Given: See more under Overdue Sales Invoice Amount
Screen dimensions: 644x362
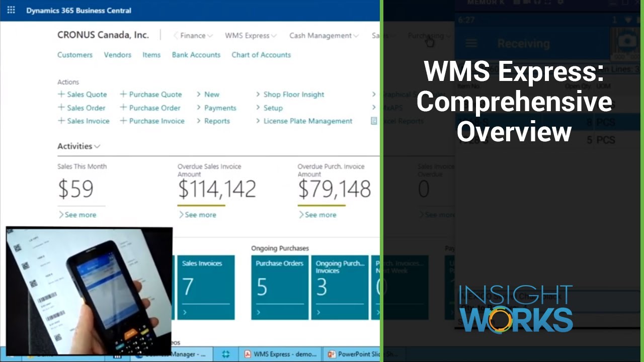Looking at the screenshot, I should [197, 215].
